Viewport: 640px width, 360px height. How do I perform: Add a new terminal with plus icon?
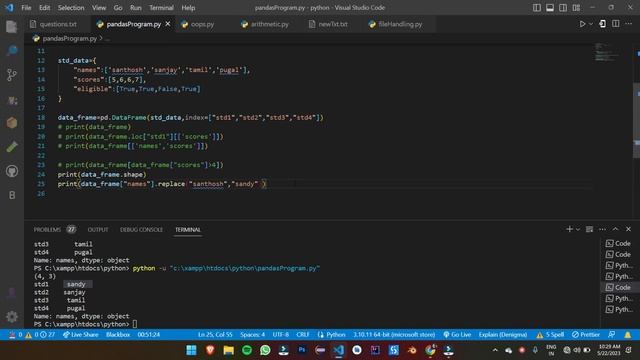tap(569, 229)
